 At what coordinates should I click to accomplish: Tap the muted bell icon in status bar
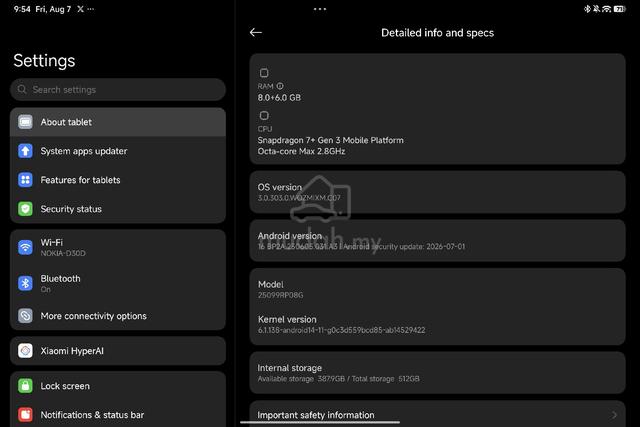pos(596,9)
